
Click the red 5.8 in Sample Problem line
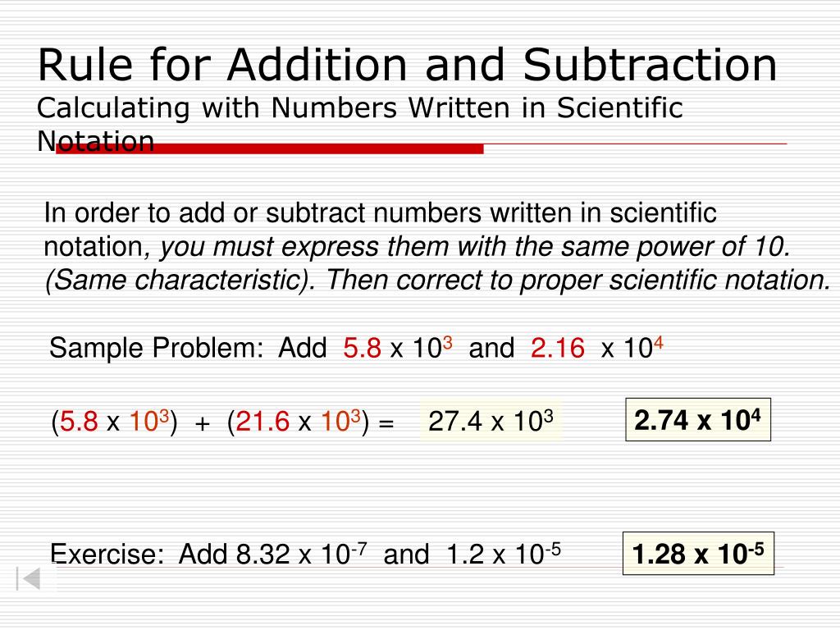coord(362,348)
